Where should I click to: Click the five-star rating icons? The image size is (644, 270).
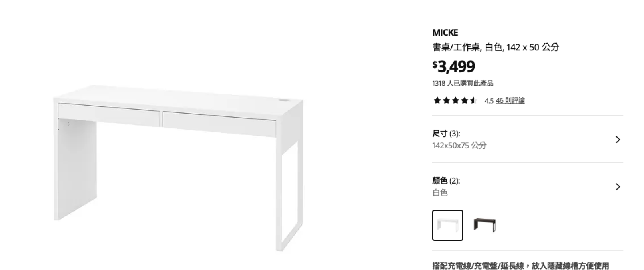[x=455, y=100]
